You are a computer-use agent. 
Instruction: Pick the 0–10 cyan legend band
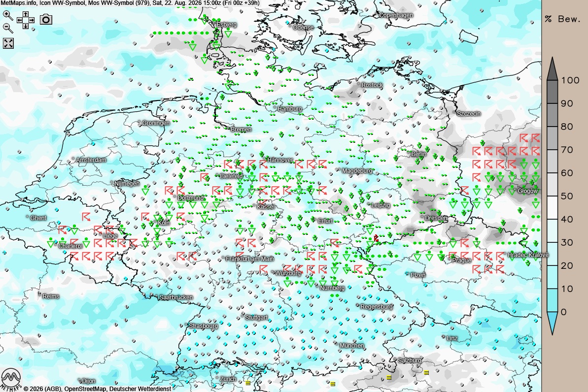click(x=553, y=300)
